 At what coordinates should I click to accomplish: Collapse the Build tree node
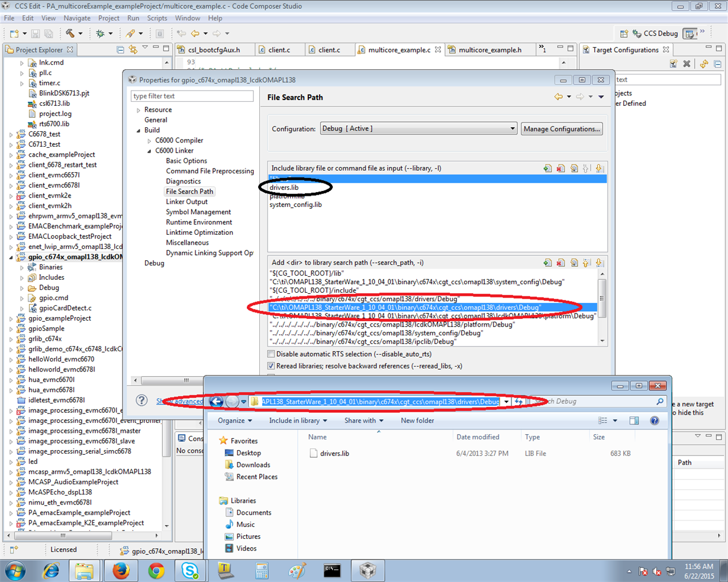(x=138, y=130)
